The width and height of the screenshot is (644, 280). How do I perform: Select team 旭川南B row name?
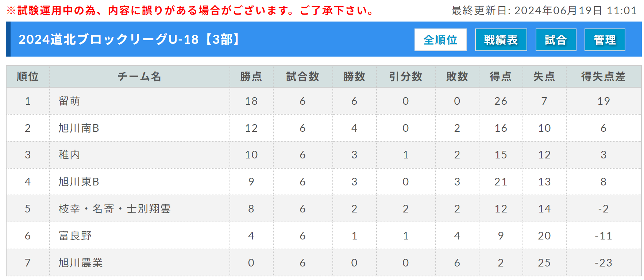79,128
